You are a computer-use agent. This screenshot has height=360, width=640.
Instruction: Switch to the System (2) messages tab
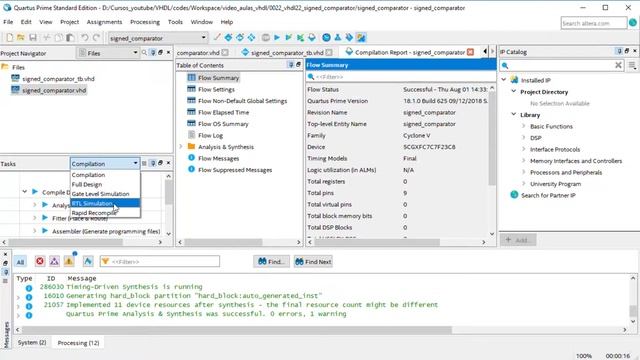[32, 342]
